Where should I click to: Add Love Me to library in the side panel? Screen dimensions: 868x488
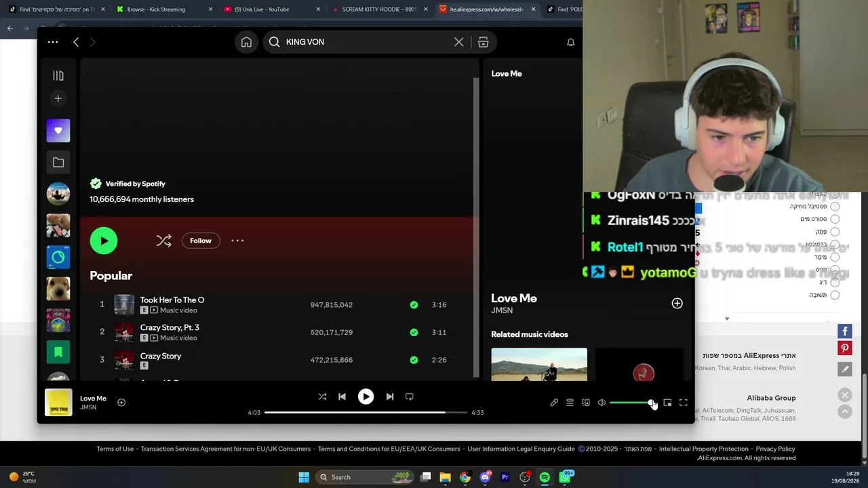tap(677, 304)
